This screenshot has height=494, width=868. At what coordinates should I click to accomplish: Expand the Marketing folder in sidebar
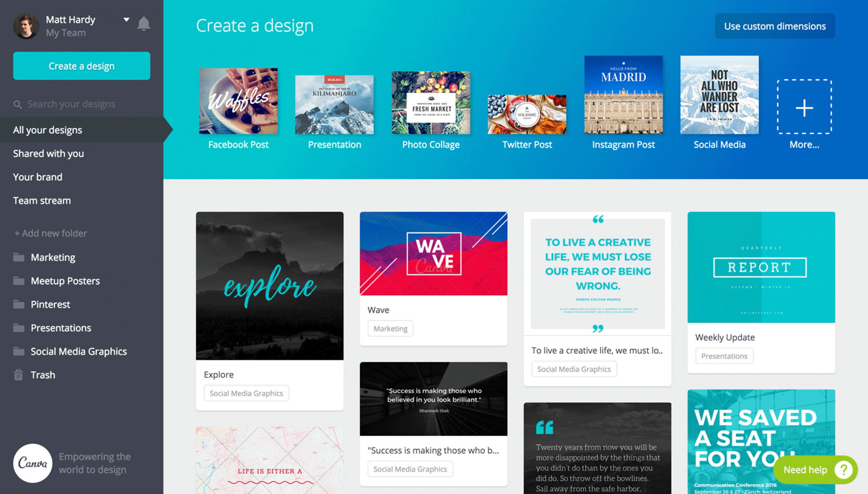coord(53,257)
